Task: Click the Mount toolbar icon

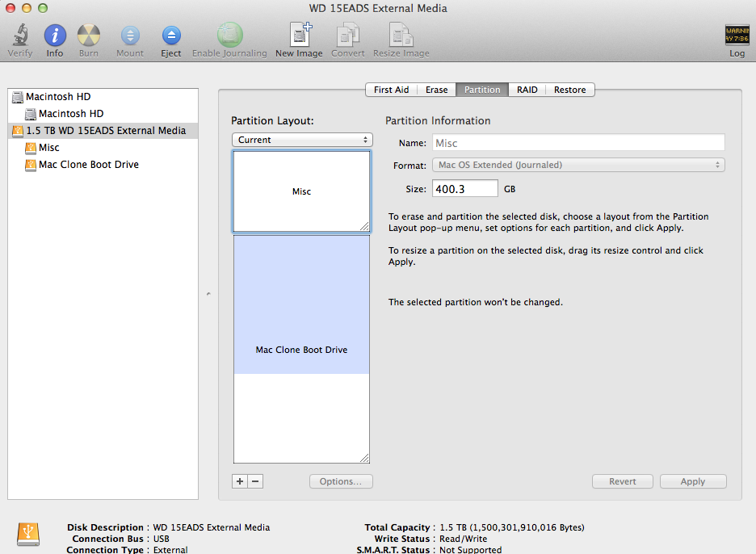Action: pos(130,36)
